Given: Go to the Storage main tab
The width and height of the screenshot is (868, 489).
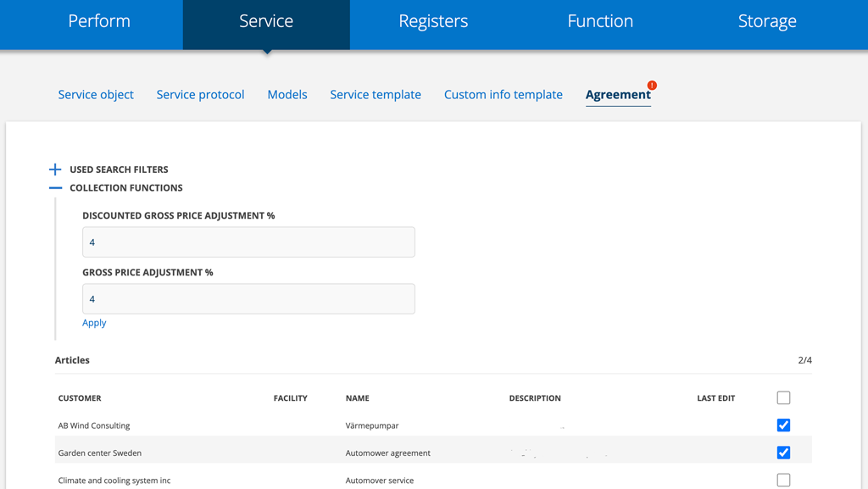Looking at the screenshot, I should click(767, 22).
